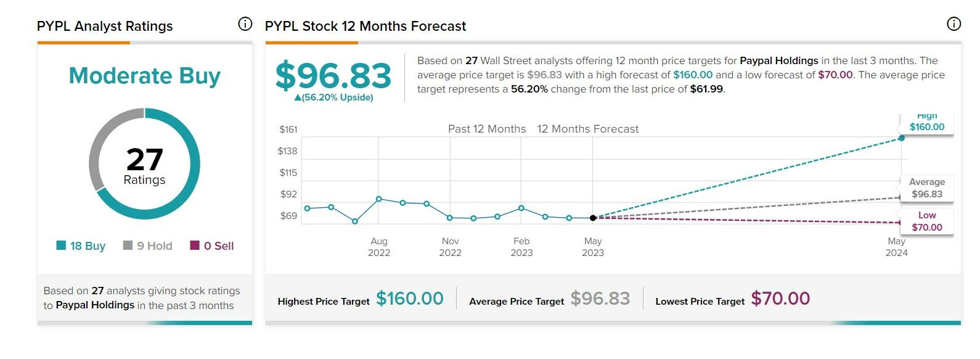Screen dimensions: 980x359
Task: Click the Past 12 Months chart label
Action: coord(487,129)
